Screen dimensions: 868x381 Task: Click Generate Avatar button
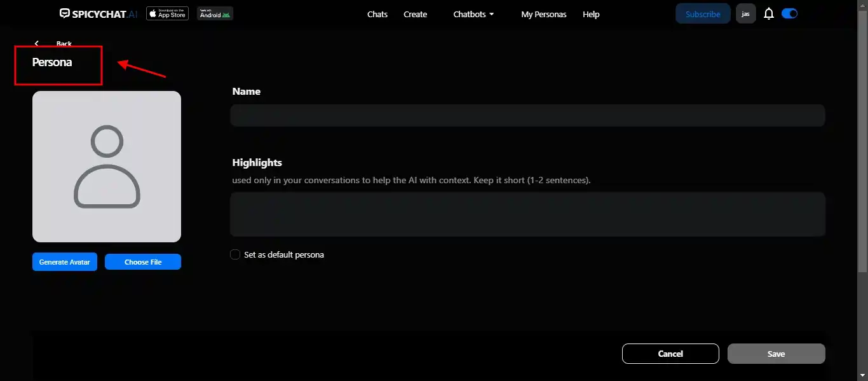[x=65, y=262]
